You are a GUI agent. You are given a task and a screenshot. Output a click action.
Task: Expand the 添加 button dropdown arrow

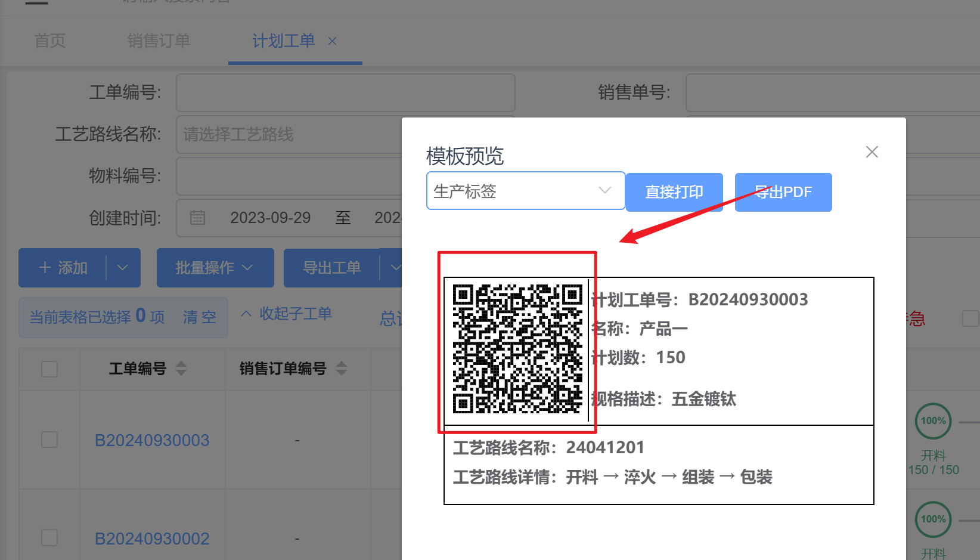pyautogui.click(x=123, y=268)
